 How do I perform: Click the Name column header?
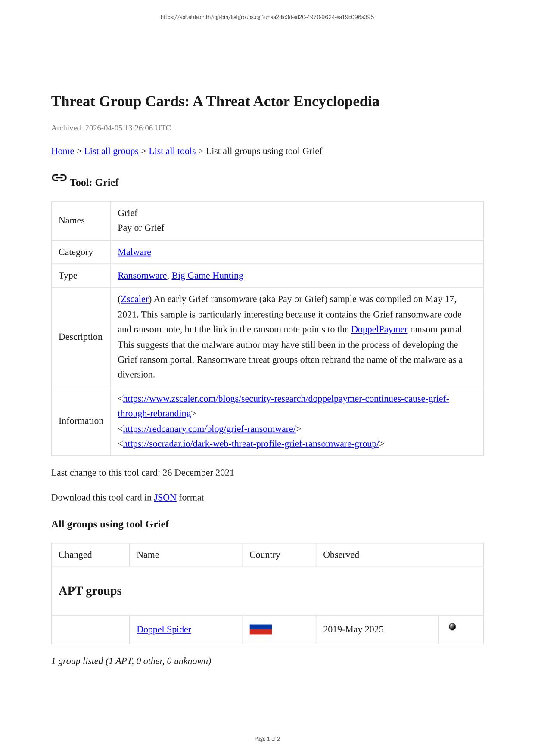tap(148, 555)
